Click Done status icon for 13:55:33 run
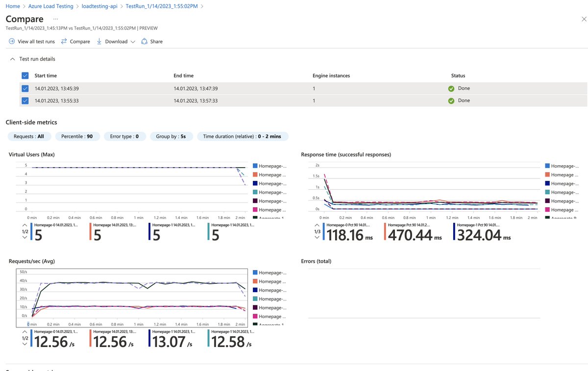This screenshot has width=588, height=371. (451, 100)
